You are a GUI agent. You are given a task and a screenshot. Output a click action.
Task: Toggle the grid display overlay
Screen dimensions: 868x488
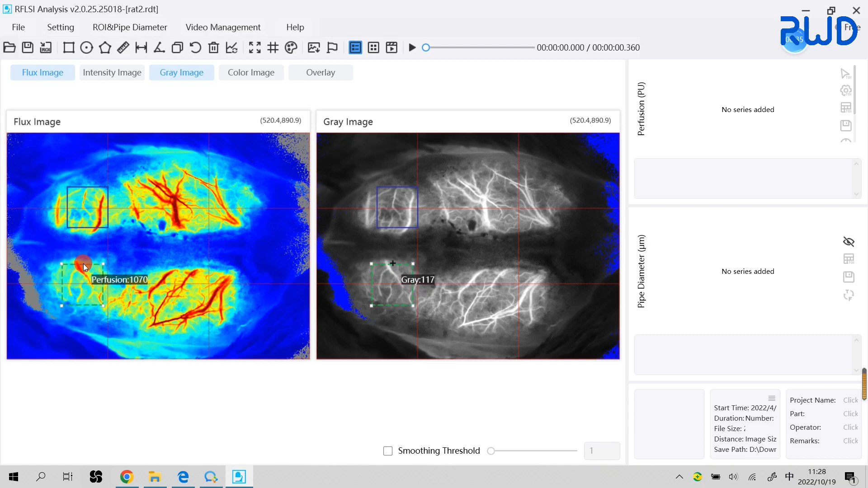[273, 47]
